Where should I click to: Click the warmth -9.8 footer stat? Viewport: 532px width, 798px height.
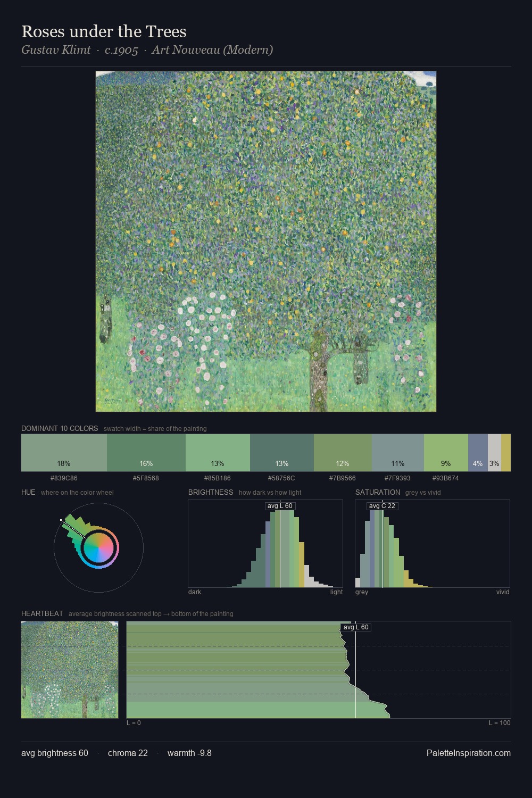(189, 753)
